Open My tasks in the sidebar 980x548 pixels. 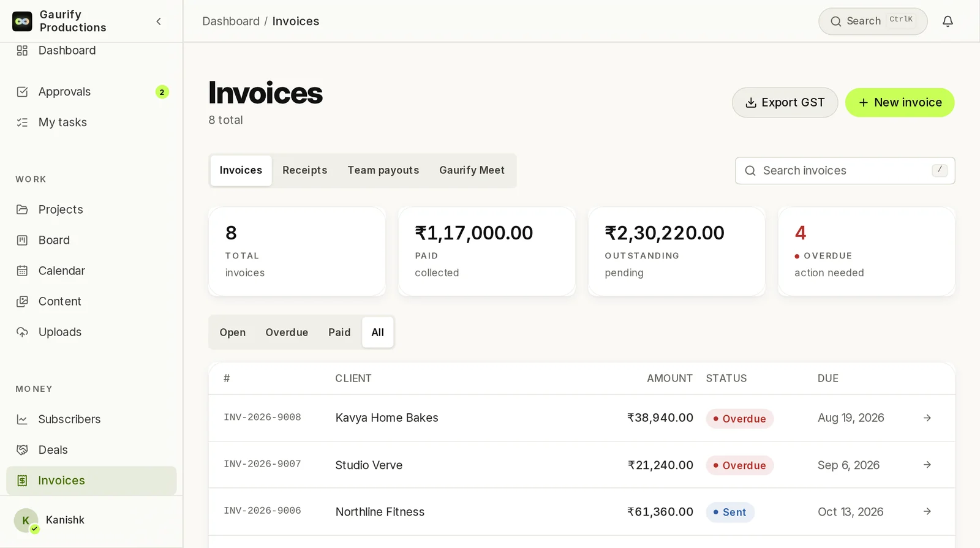pyautogui.click(x=91, y=122)
